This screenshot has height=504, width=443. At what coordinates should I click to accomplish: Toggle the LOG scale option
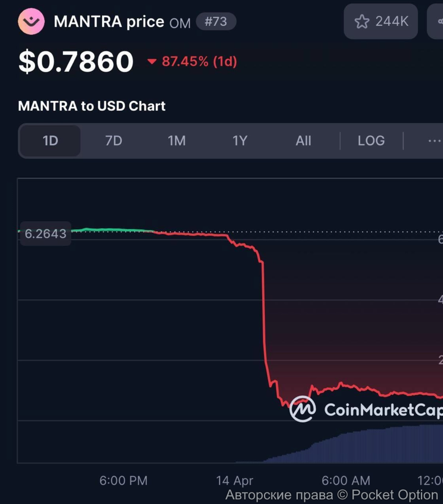coord(371,141)
